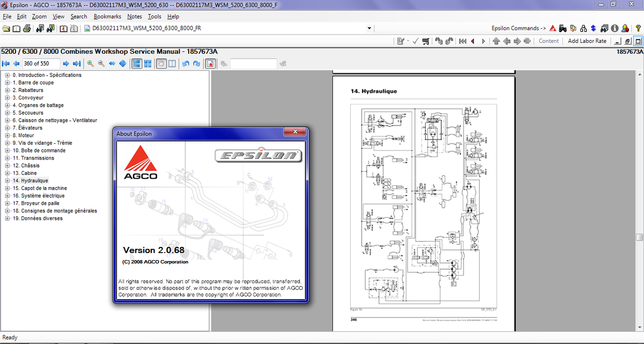Image resolution: width=644 pixels, height=344 pixels.
Task: Expand the 14. Hydraulique tree node
Action: [8, 181]
